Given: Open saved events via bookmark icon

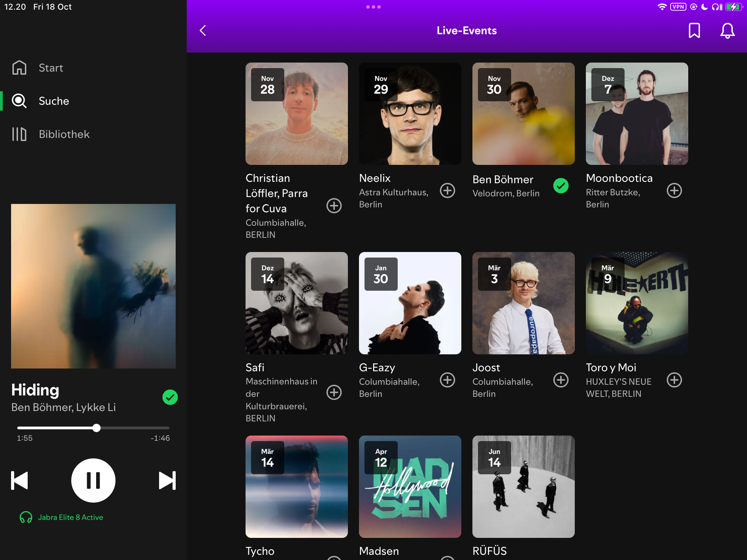Looking at the screenshot, I should [694, 30].
